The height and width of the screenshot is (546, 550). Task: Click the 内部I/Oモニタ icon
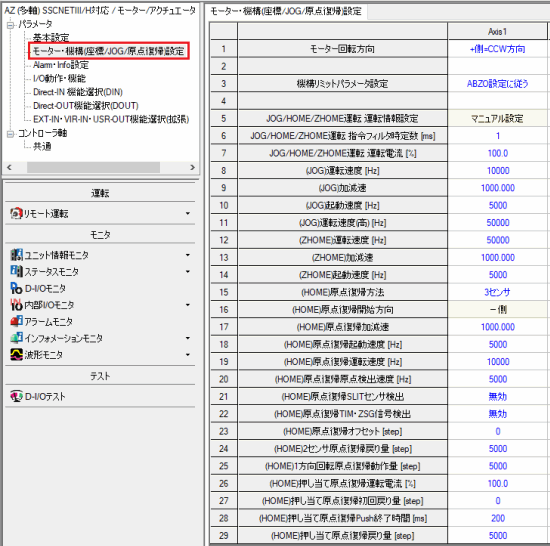(x=16, y=305)
